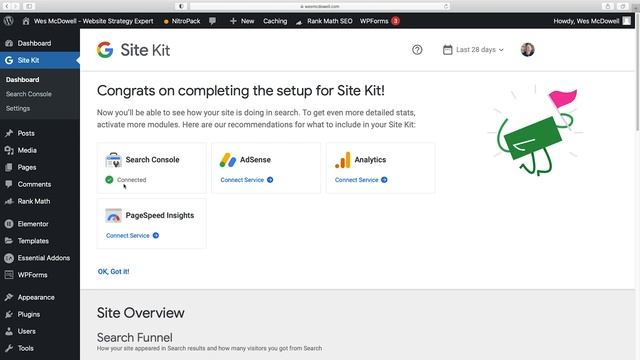Click the browser sidebar toggle icon

[x=29, y=6]
